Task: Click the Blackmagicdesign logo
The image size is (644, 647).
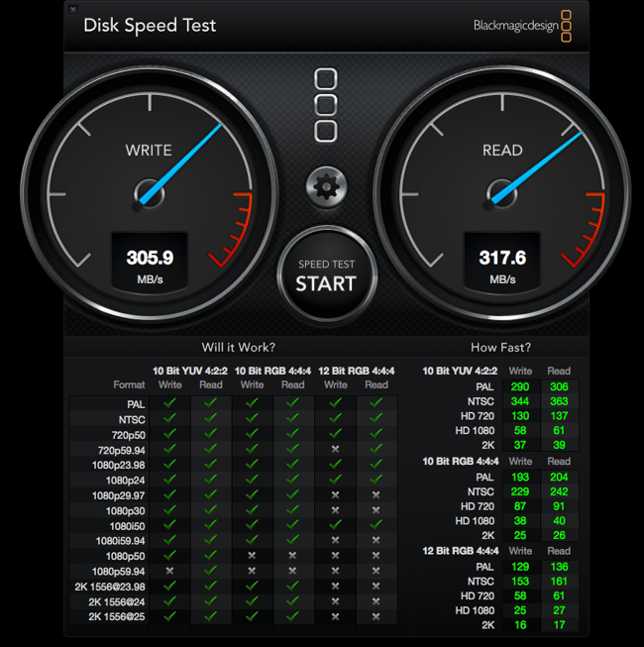Action: (522, 26)
